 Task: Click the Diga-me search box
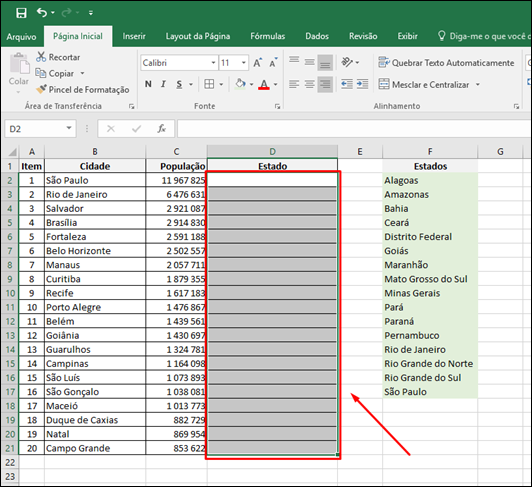tap(485, 36)
